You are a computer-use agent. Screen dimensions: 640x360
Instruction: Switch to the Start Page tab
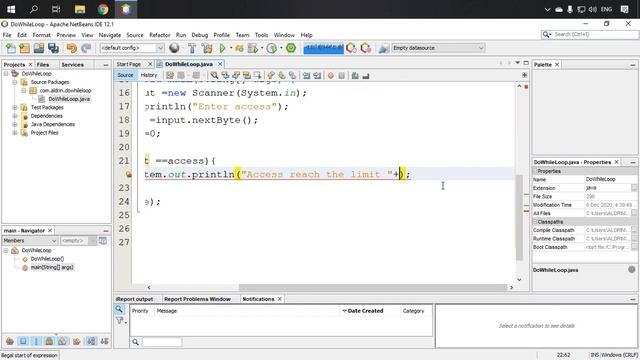click(129, 64)
